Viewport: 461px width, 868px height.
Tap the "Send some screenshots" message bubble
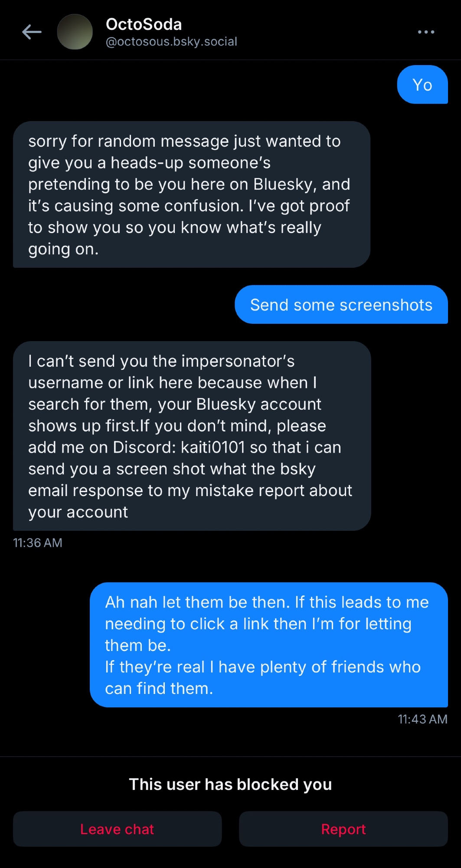click(341, 305)
